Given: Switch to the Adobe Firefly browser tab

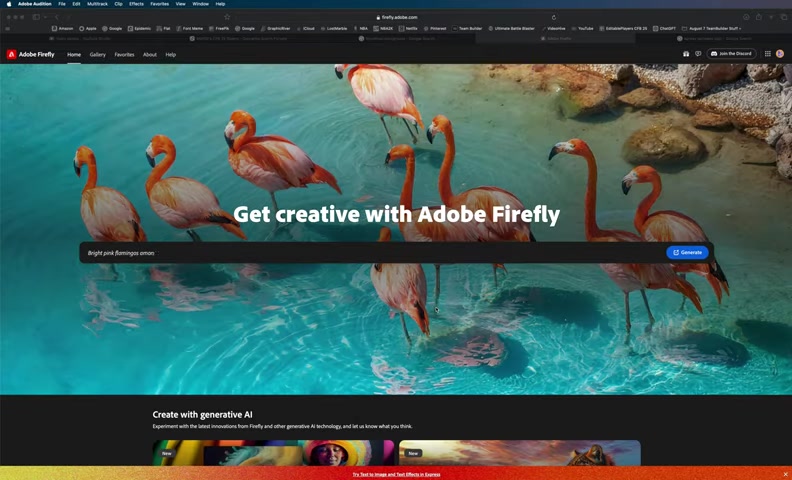Looking at the screenshot, I should point(555,38).
